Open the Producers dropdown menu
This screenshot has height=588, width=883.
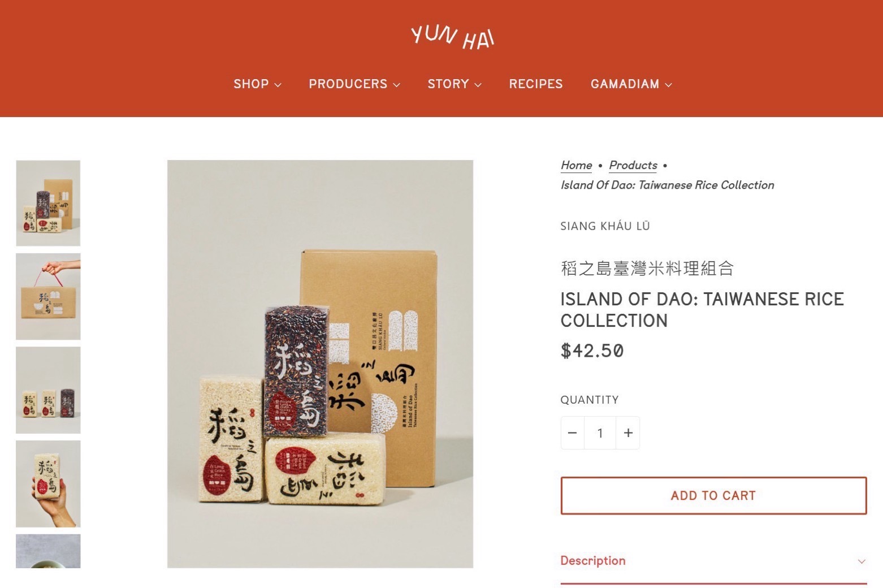354,84
